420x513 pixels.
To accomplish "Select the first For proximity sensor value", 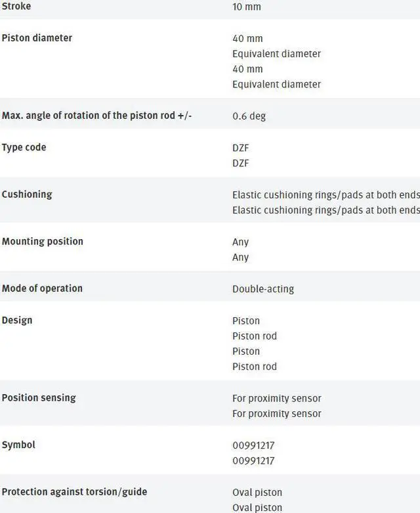I will click(276, 399).
